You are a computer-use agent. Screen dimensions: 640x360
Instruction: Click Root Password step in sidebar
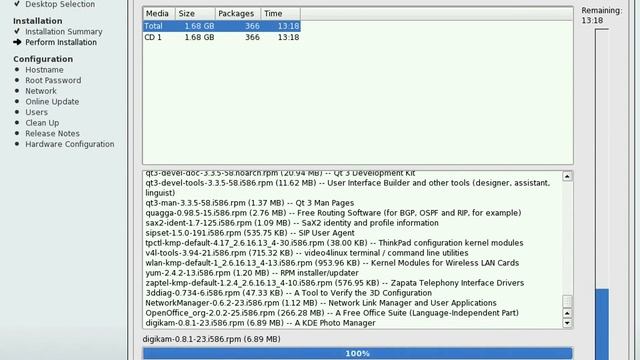pos(53,80)
